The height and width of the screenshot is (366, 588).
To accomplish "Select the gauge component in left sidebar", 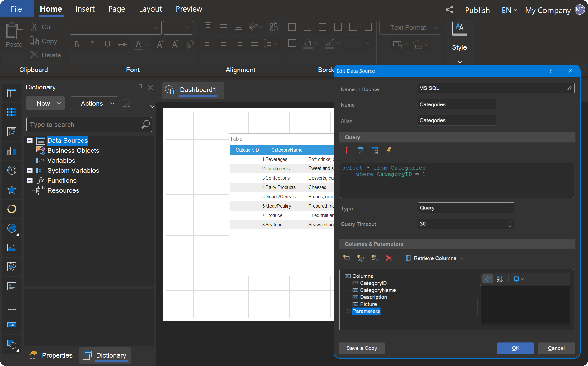I will pyautogui.click(x=12, y=170).
